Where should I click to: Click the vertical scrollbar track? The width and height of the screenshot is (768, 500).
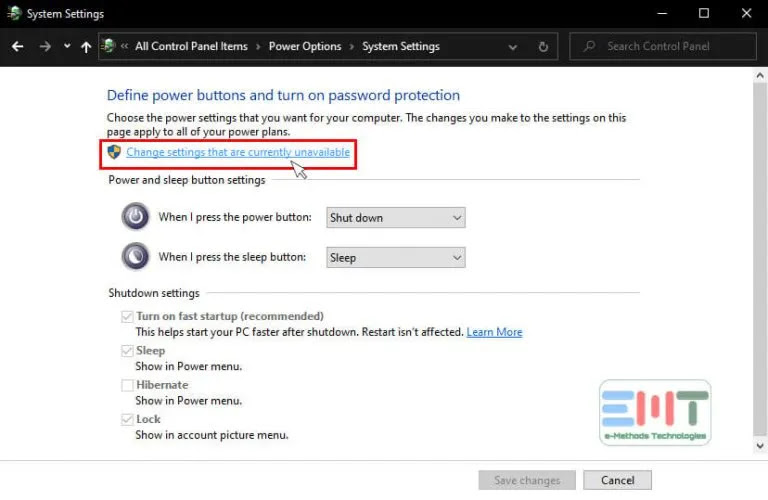coord(760,261)
